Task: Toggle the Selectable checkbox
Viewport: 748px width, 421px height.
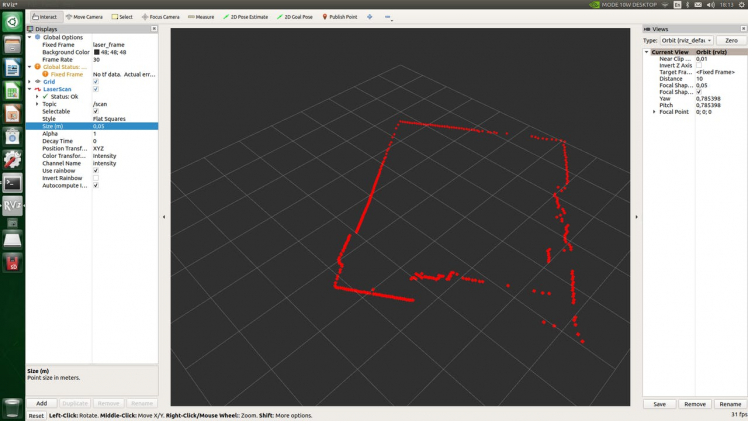Action: pos(96,111)
